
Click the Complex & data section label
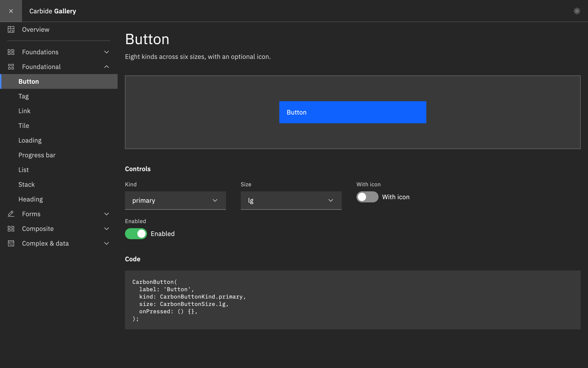45,243
